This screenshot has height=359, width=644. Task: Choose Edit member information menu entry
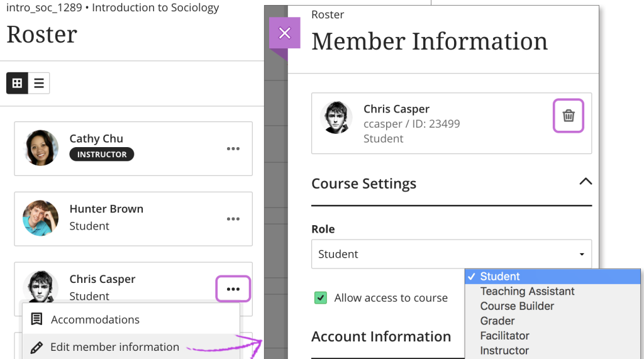click(x=131, y=347)
